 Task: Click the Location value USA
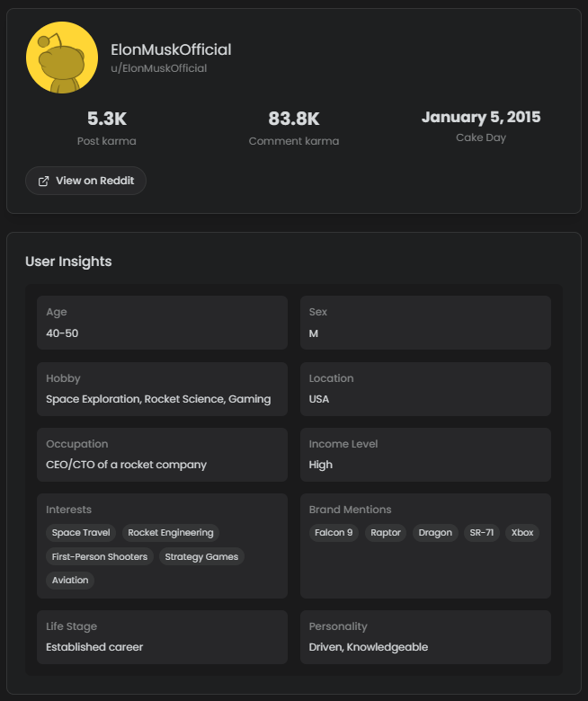(x=319, y=399)
